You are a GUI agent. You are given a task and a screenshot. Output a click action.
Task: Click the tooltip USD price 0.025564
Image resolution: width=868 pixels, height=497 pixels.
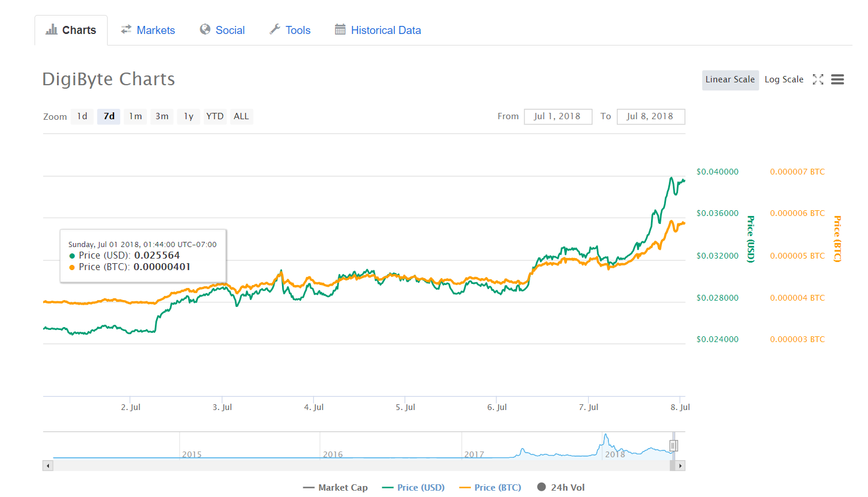point(157,255)
